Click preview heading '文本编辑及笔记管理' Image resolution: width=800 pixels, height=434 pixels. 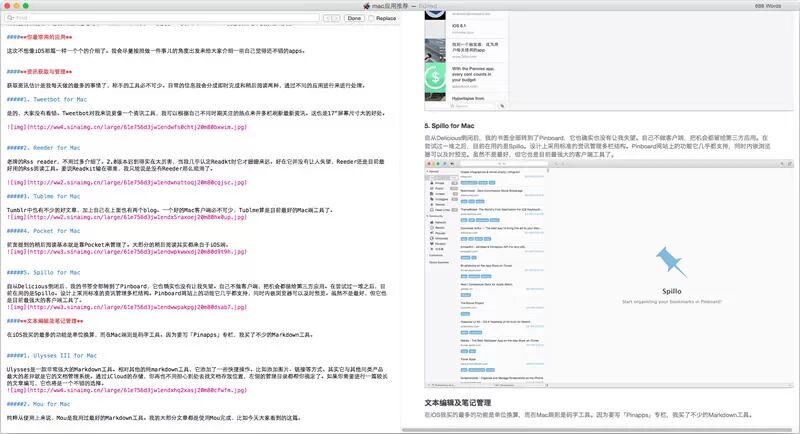coord(457,403)
